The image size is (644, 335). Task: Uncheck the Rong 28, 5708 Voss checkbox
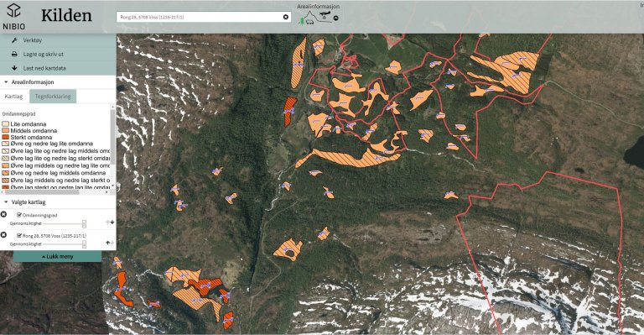[19, 236]
